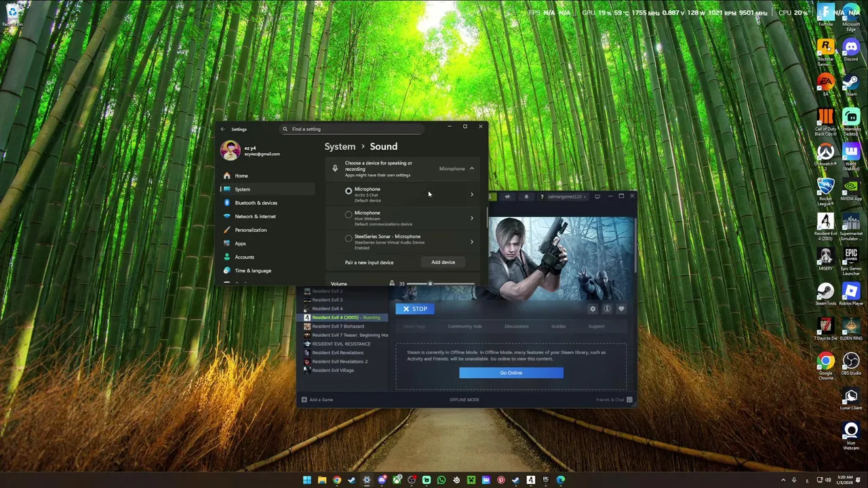
Task: Open the Wand (WeMod) desktop shortcut
Action: [850, 157]
